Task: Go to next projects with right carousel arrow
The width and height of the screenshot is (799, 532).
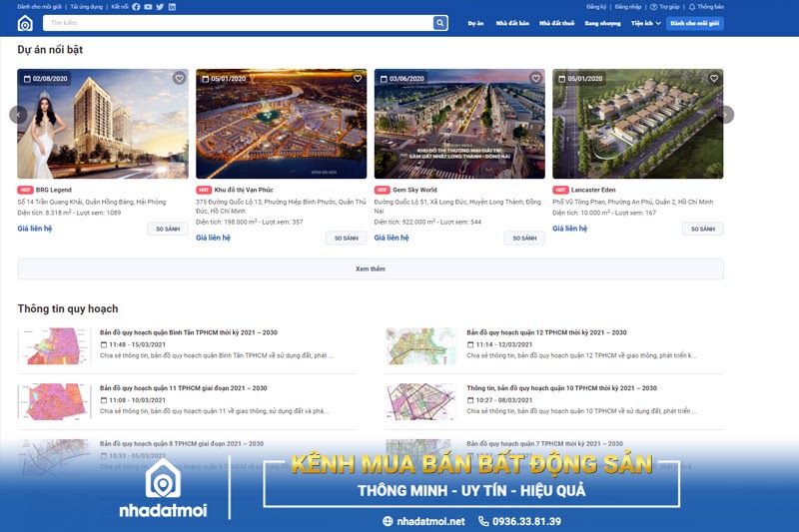Action: [725, 115]
